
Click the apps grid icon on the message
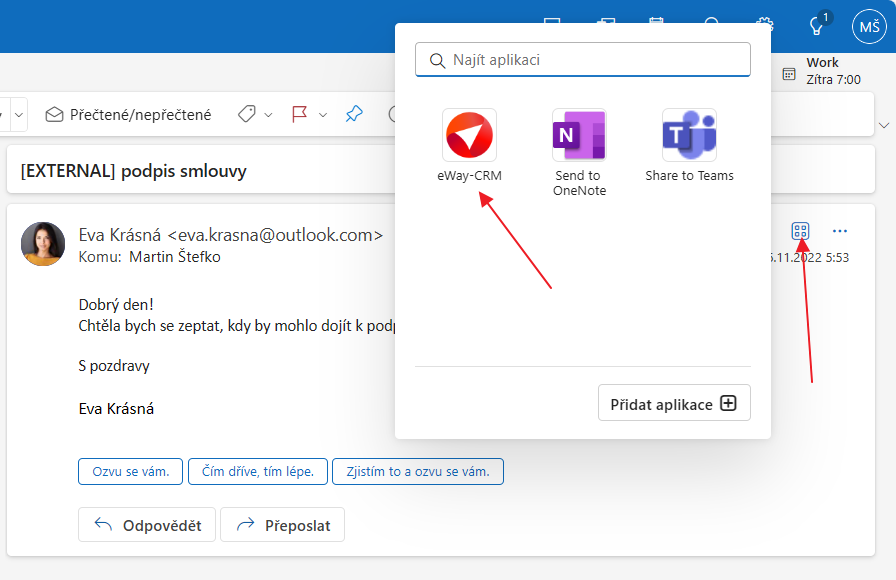(x=800, y=231)
